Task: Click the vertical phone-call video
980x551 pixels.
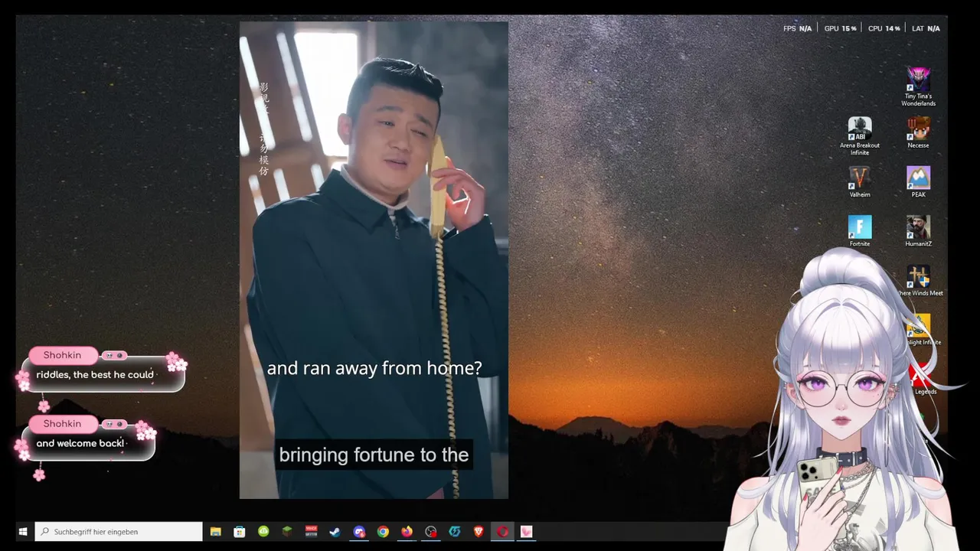Action: [374, 260]
